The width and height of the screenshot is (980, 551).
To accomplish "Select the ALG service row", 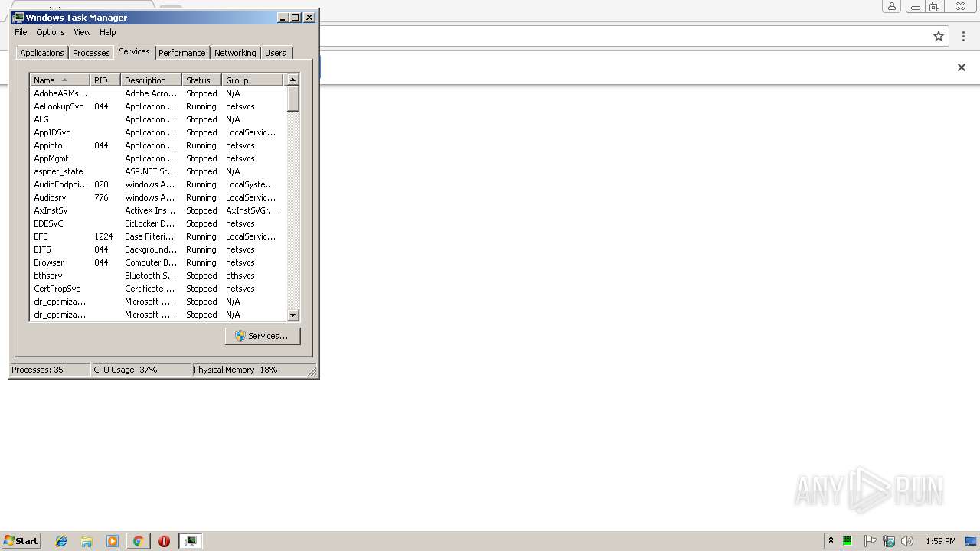I will point(158,119).
